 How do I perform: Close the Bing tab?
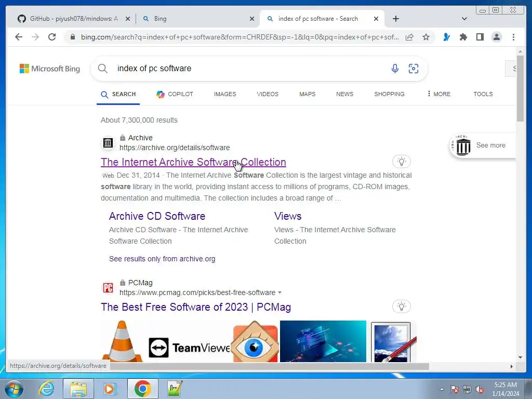point(252,19)
